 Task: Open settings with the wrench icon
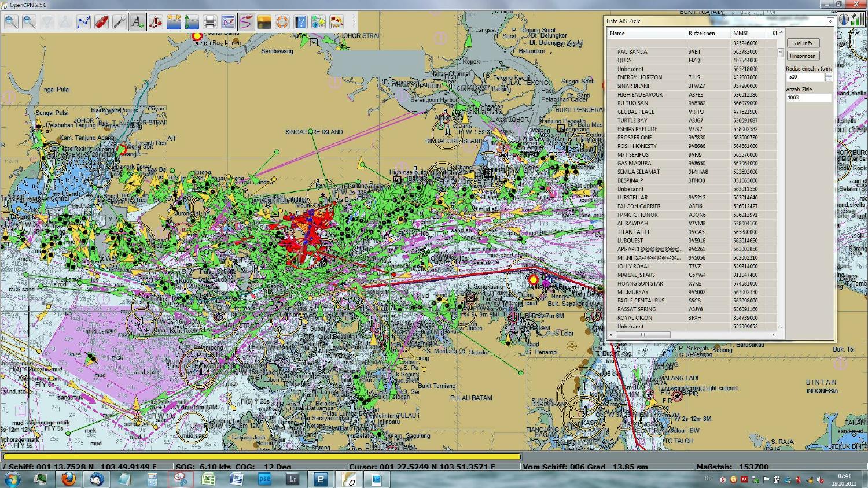[x=119, y=23]
